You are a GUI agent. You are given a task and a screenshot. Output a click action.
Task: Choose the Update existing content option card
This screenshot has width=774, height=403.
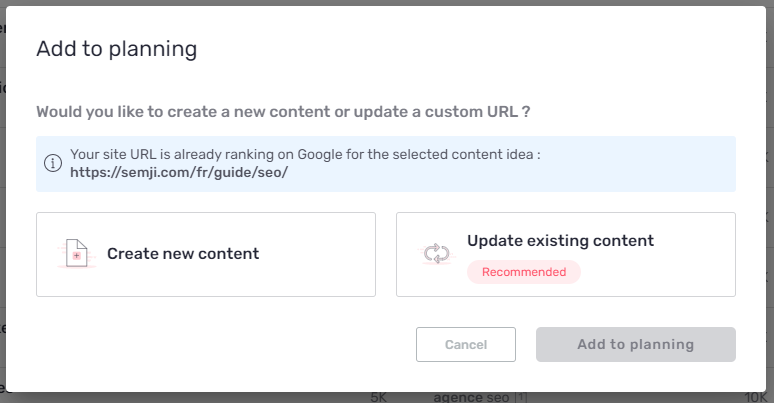pyautogui.click(x=566, y=254)
